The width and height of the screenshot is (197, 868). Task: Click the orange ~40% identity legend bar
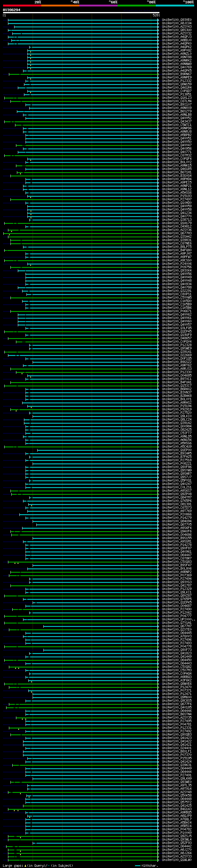tap(60, 6)
